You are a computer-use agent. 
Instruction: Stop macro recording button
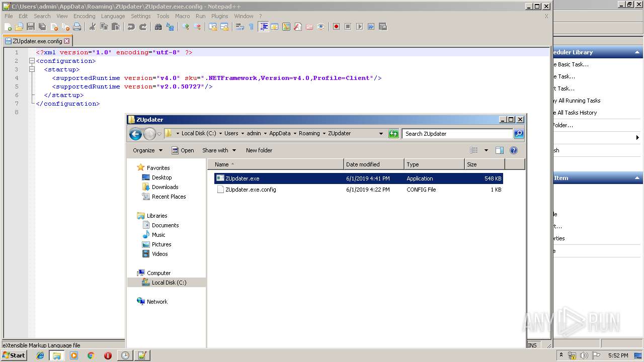[348, 27]
